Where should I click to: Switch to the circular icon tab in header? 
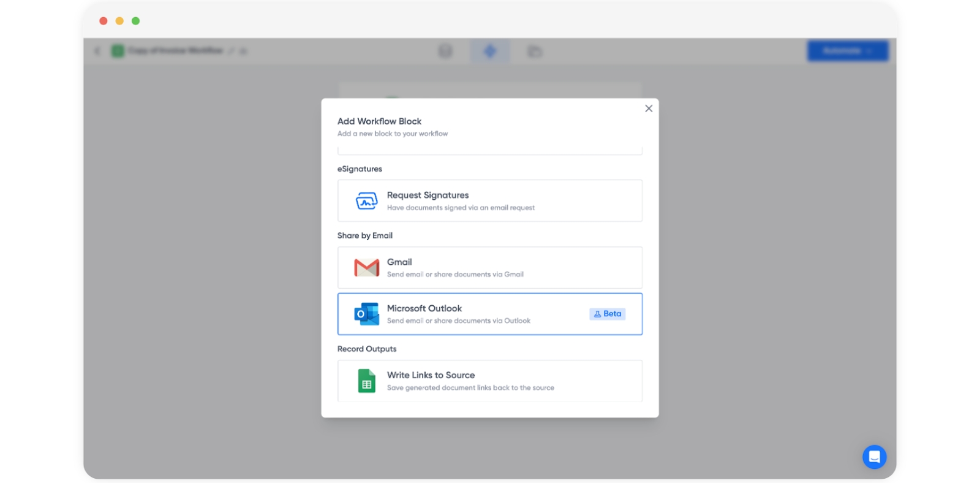(x=445, y=51)
